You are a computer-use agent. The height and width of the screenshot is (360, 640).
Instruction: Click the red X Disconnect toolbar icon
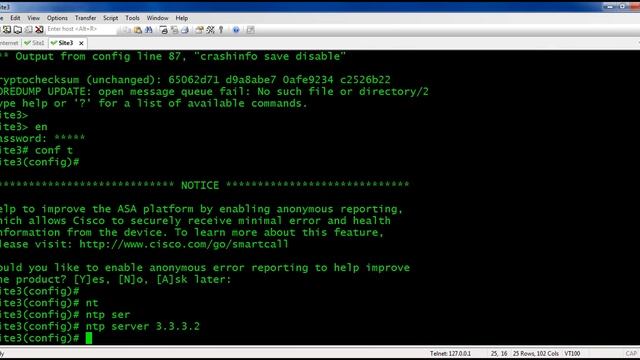point(39,29)
